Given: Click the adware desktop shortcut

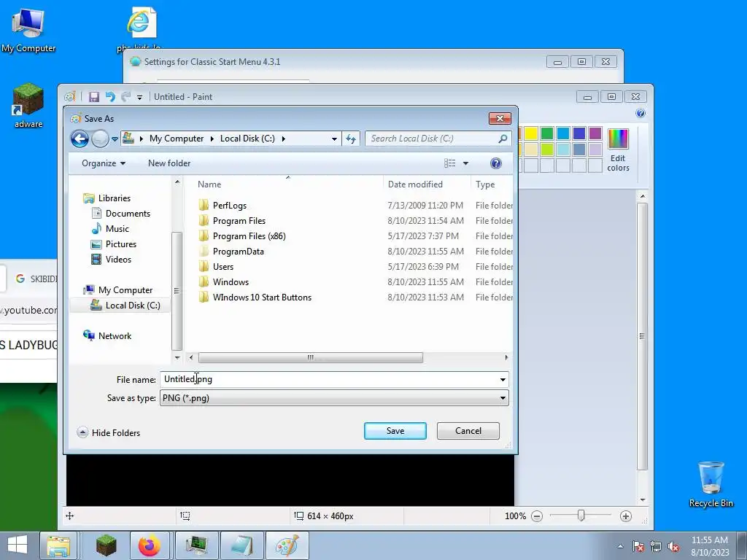Looking at the screenshot, I should [28, 106].
